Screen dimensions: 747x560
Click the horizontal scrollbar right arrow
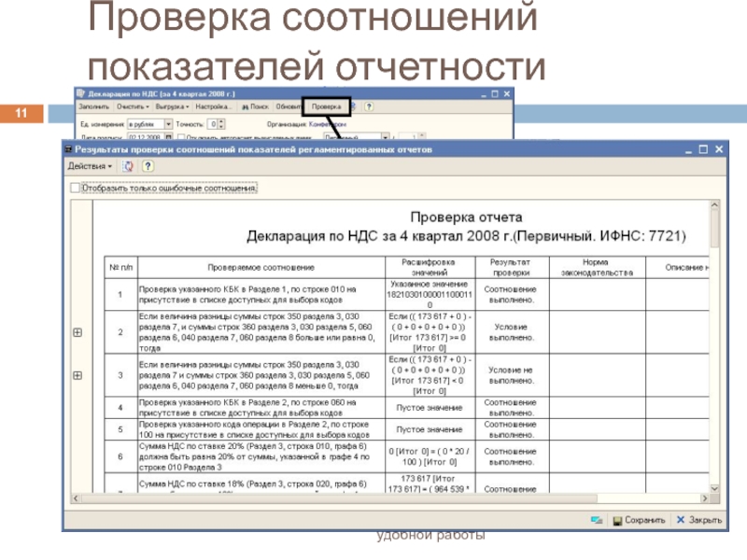pos(705,498)
